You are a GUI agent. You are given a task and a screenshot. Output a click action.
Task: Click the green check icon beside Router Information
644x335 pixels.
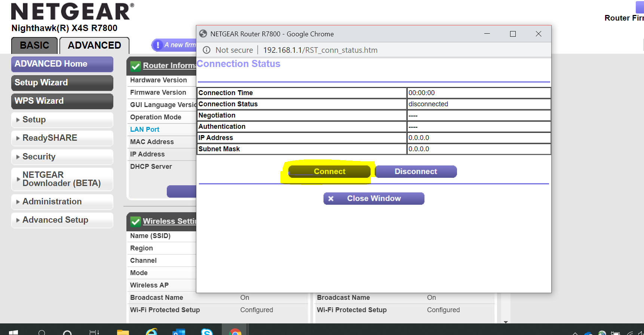(135, 66)
